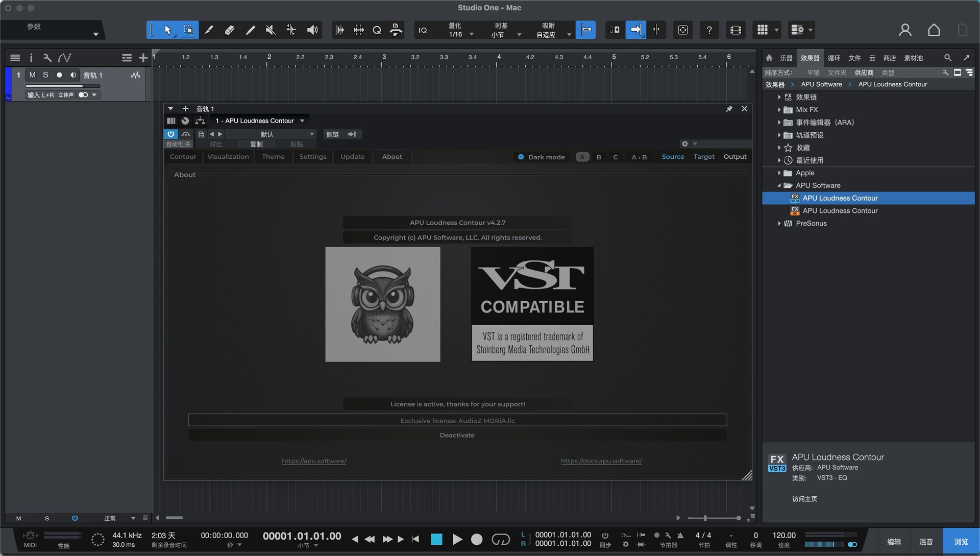980x556 pixels.
Task: Open the user account icon
Action: (905, 30)
